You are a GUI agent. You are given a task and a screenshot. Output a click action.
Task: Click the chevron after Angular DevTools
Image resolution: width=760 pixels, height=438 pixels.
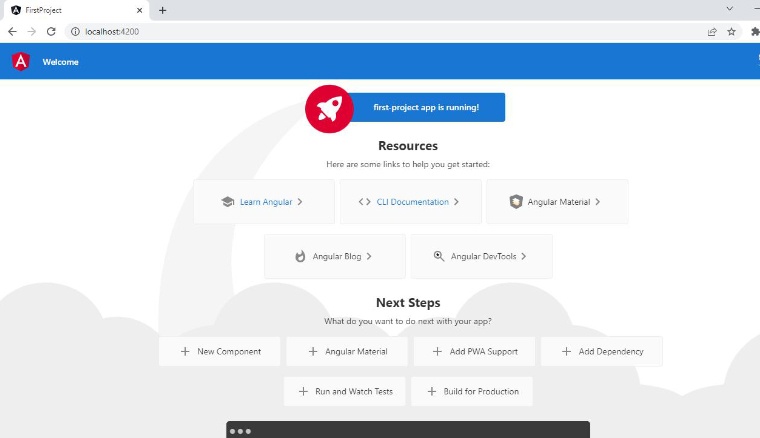pyautogui.click(x=524, y=256)
